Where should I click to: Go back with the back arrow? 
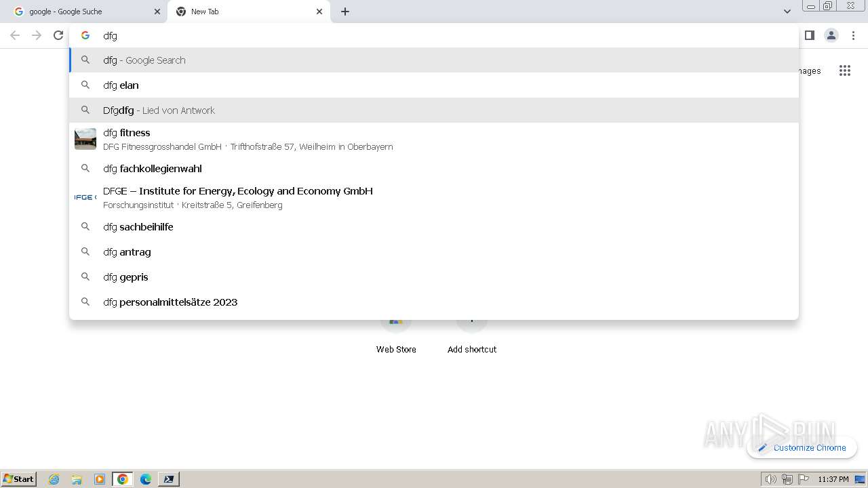click(15, 35)
